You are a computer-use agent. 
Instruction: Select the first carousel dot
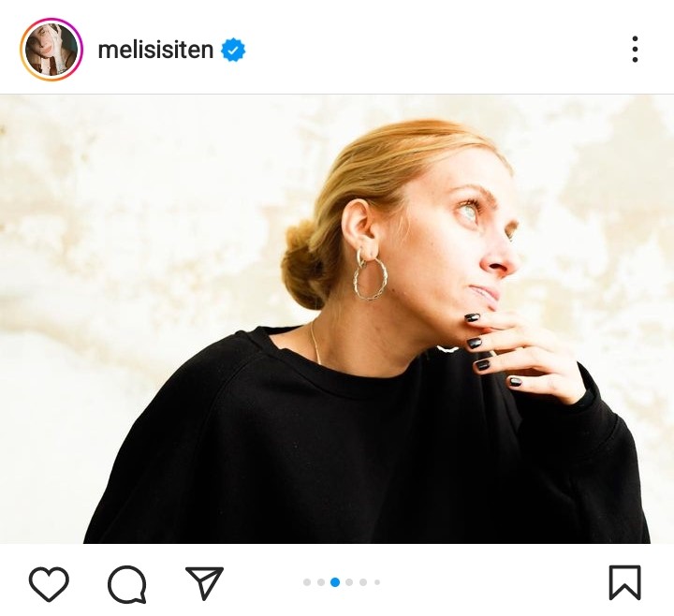(307, 582)
